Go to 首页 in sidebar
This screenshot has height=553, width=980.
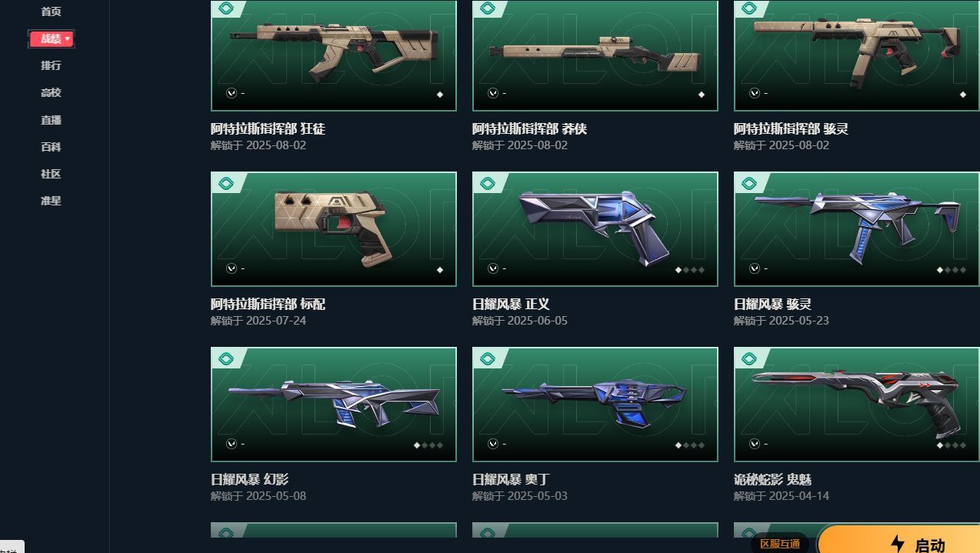click(51, 12)
